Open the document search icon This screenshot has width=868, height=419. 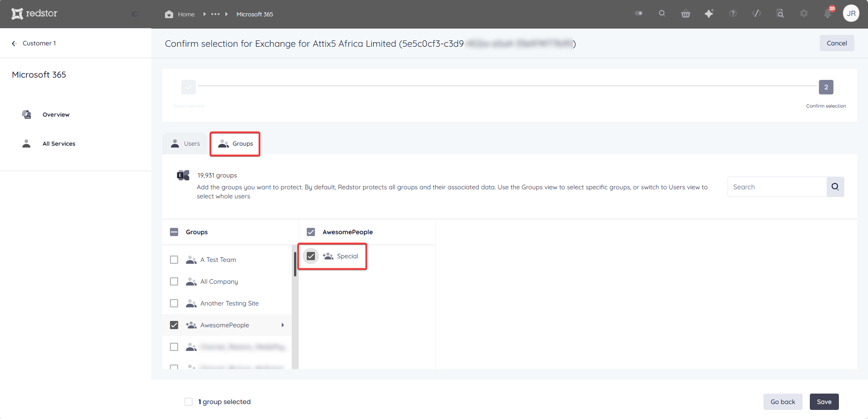(x=780, y=14)
